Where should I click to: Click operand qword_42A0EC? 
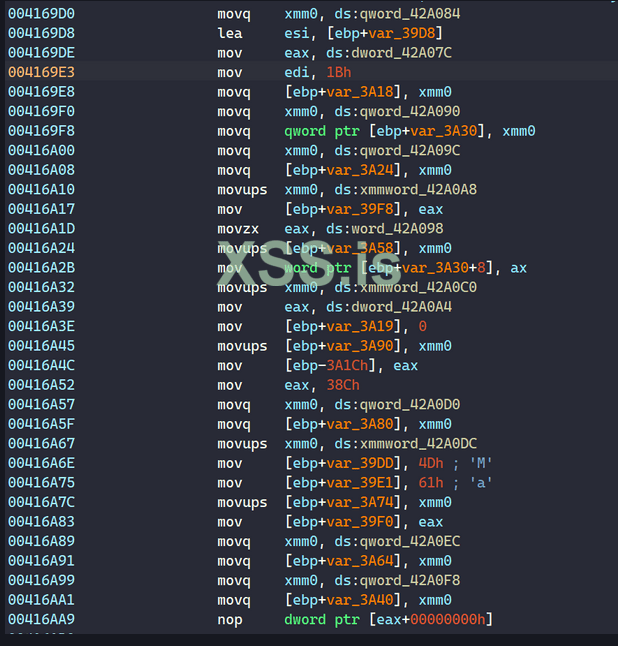pyautogui.click(x=410, y=541)
